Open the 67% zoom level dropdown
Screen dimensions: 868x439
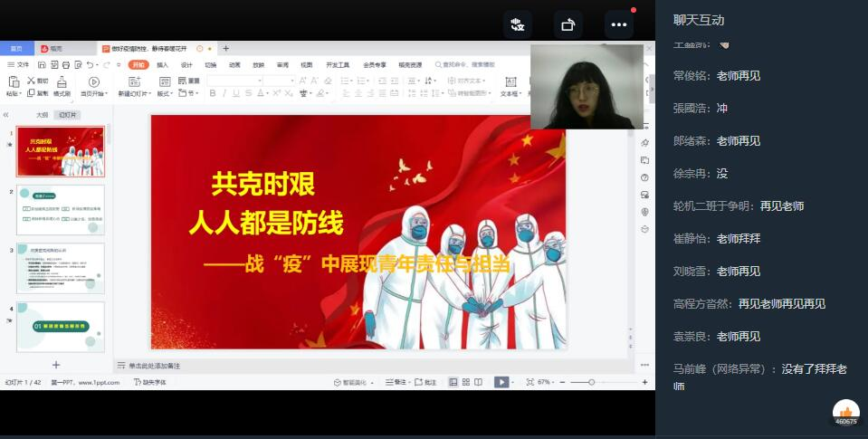point(547,382)
